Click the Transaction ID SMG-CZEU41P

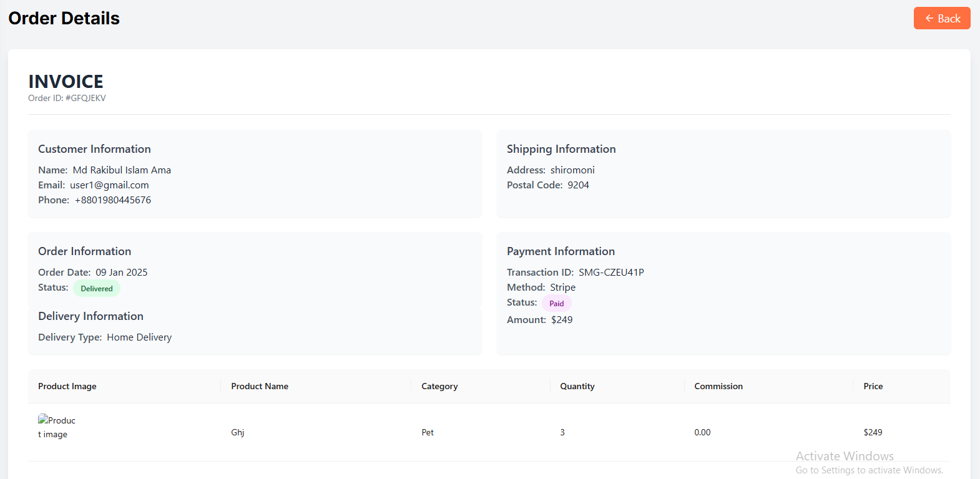(x=611, y=273)
